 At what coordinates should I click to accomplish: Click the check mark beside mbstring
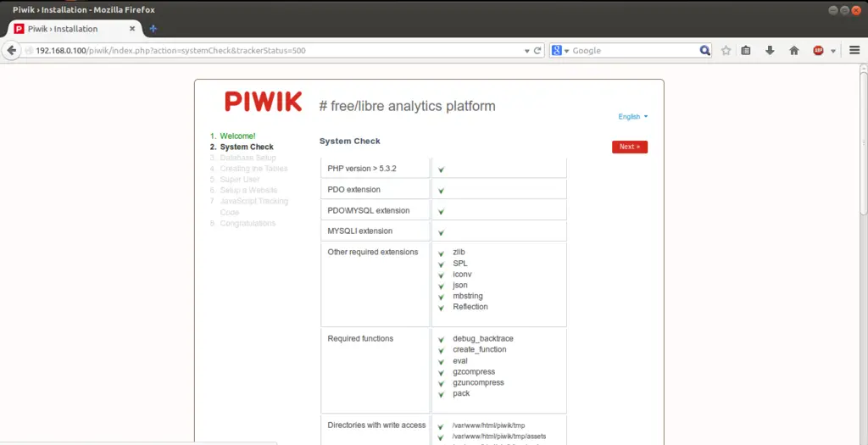coord(441,298)
